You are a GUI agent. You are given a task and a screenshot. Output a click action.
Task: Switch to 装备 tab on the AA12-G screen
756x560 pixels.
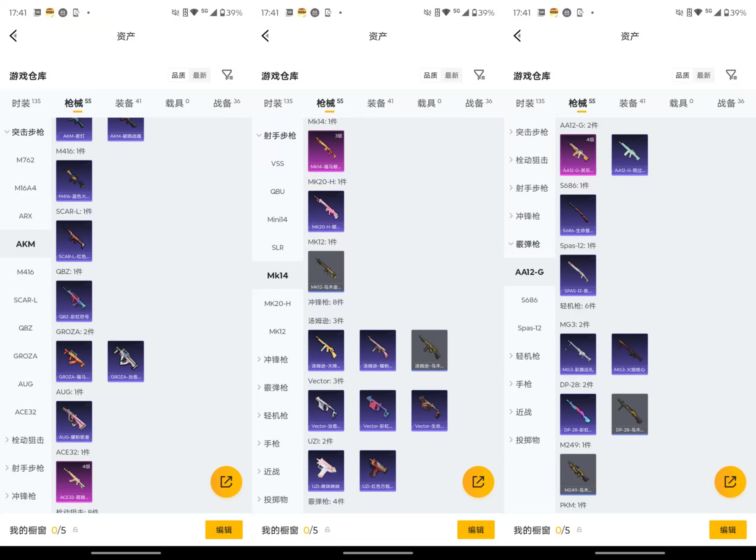tap(632, 103)
